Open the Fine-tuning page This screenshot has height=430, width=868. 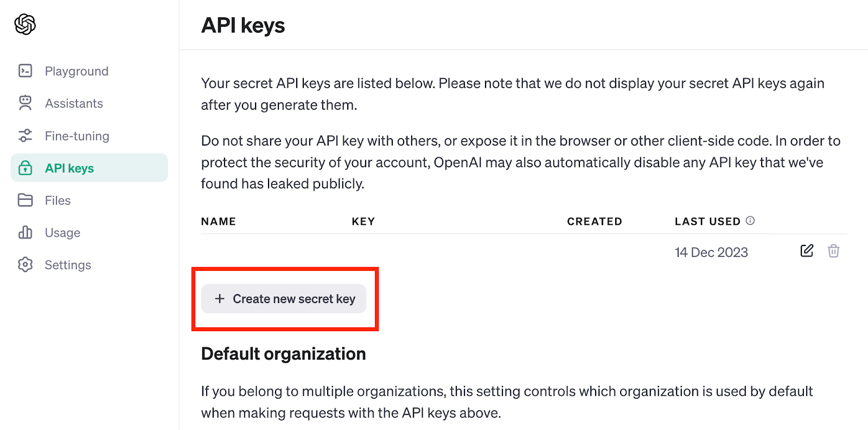coord(77,136)
